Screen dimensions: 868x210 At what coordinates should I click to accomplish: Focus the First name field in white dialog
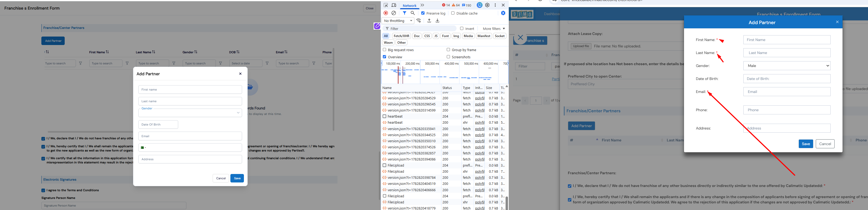190,90
